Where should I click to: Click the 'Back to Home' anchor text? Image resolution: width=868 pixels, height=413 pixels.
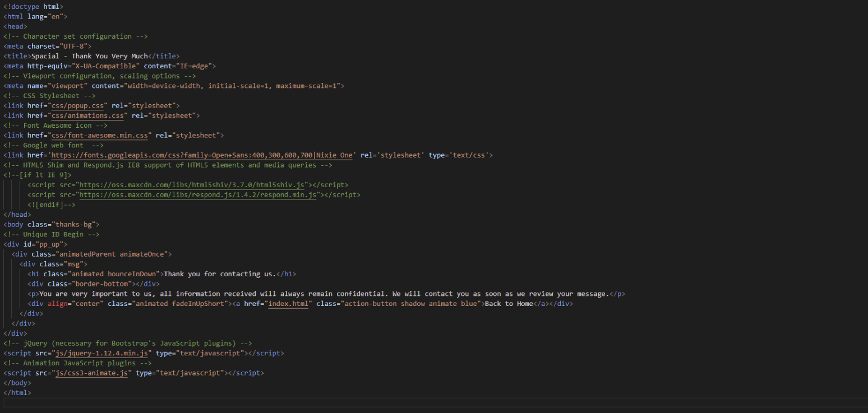[x=509, y=304]
